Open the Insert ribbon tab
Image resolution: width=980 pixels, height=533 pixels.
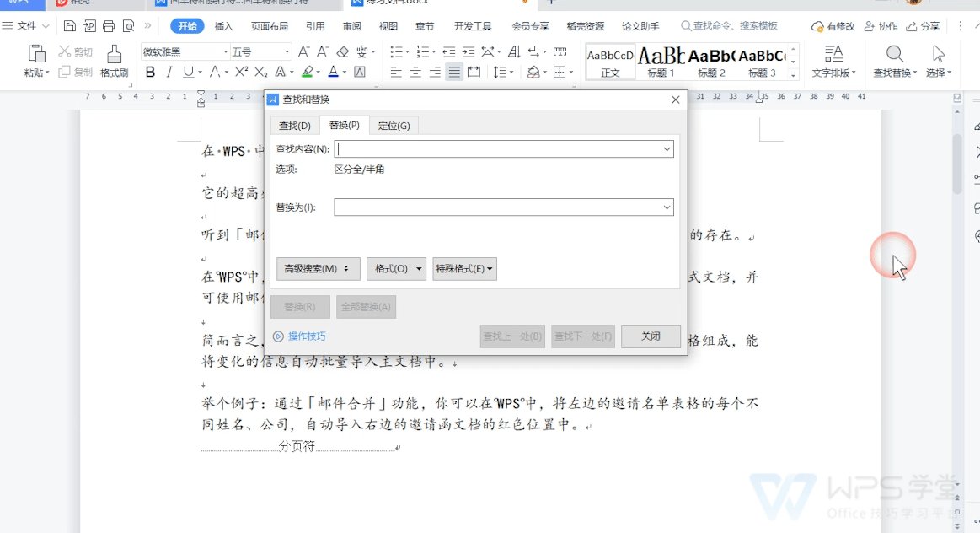[223, 25]
